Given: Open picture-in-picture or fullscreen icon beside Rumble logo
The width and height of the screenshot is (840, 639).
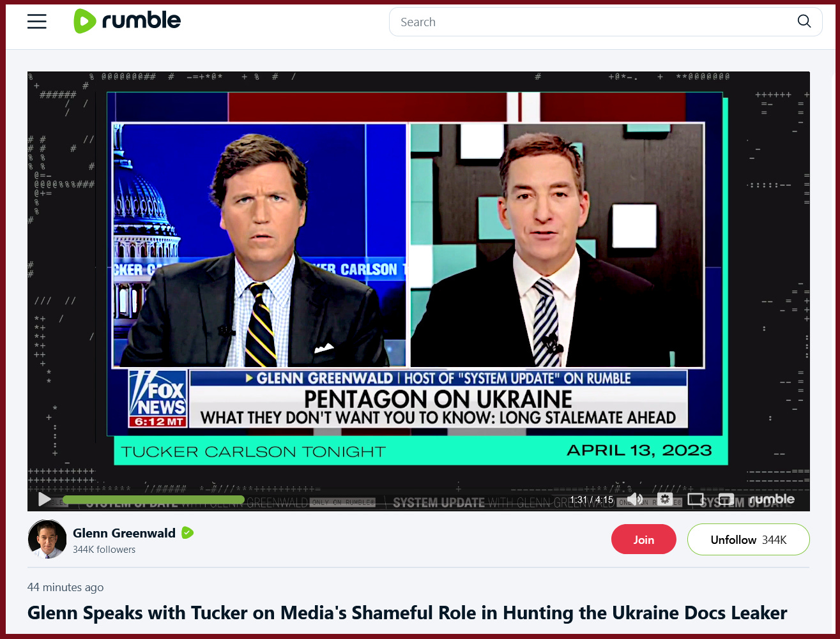Looking at the screenshot, I should click(x=726, y=499).
